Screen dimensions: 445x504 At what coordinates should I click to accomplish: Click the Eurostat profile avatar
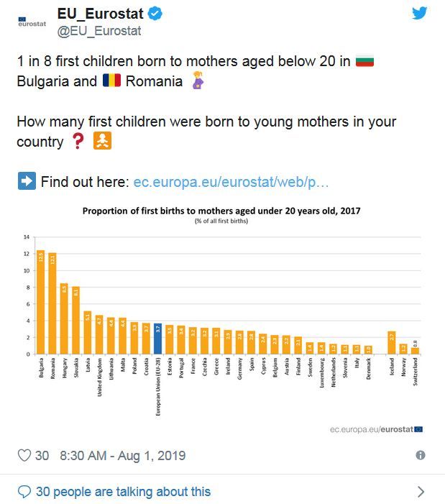point(32,22)
